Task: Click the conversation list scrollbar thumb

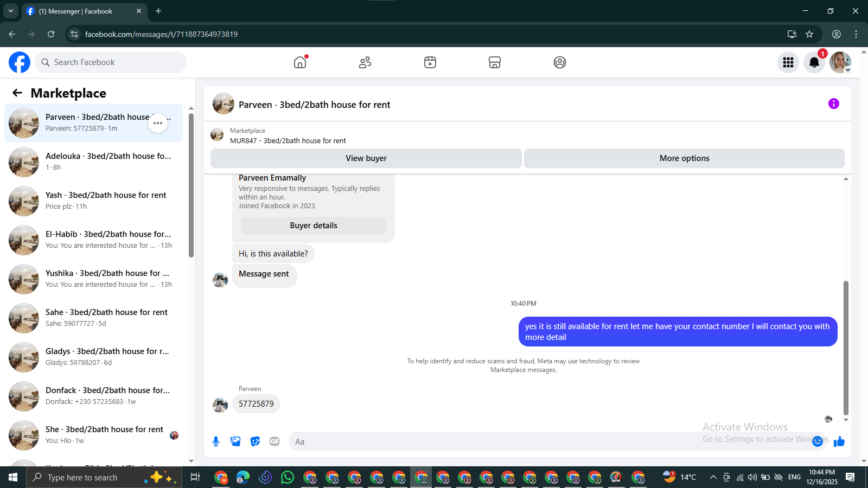Action: (x=191, y=185)
